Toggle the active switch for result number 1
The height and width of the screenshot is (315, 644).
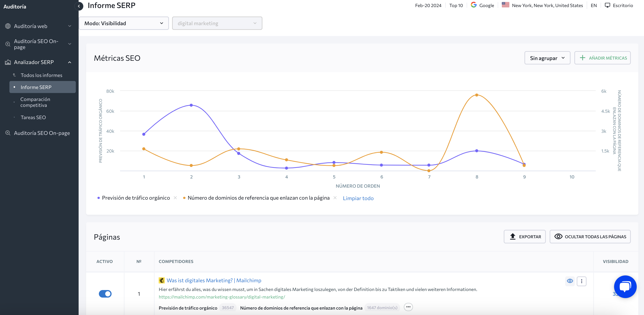tap(105, 294)
